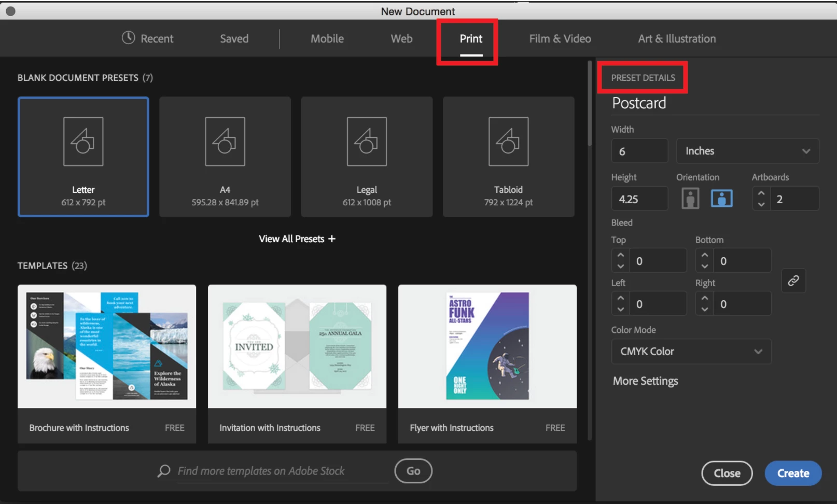Screen dimensions: 837x504
Task: Click the magnifier icon in Adobe Stock search
Action: tap(164, 471)
